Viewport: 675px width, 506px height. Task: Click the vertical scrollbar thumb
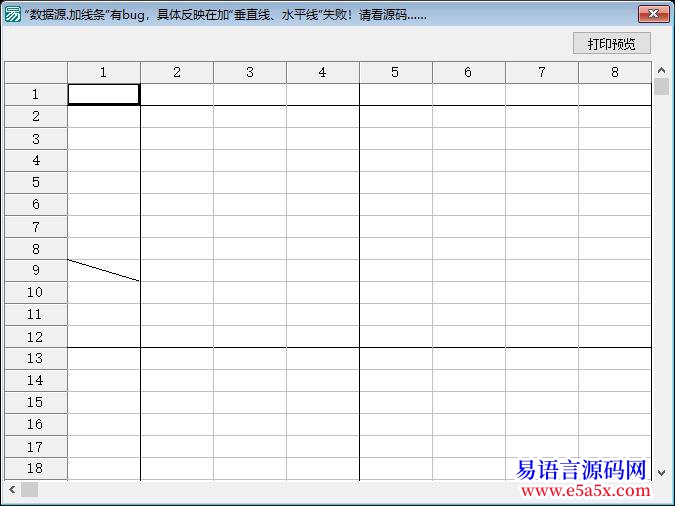pos(662,86)
